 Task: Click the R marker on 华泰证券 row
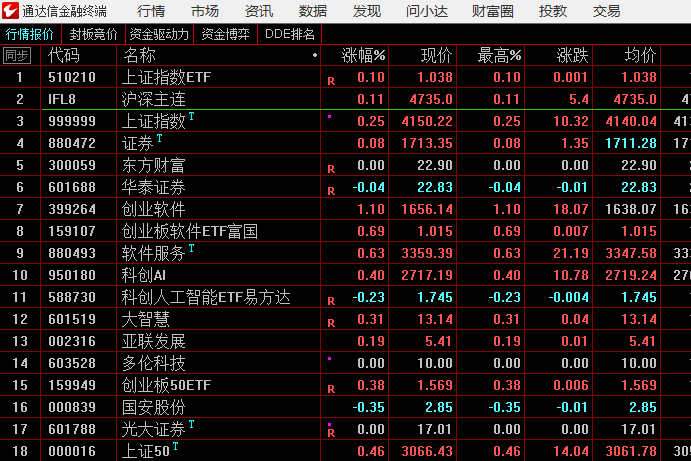tap(331, 191)
